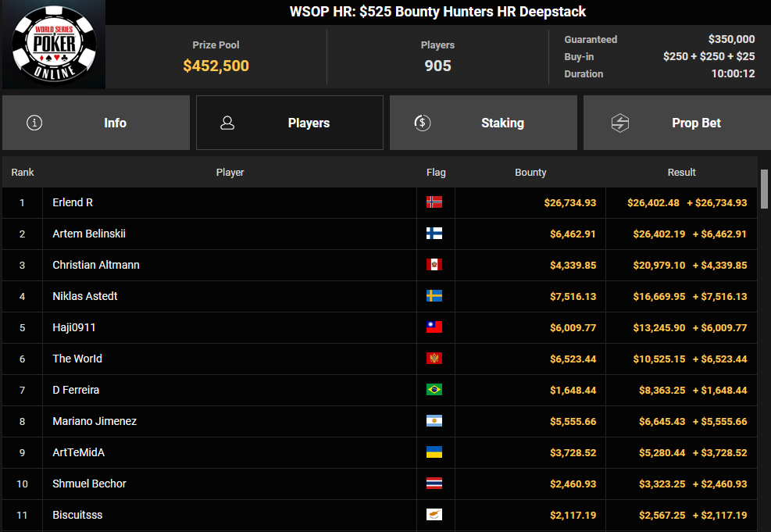Click the Finland flag for Artem Belinskii
This screenshot has width=771, height=532.
(x=434, y=233)
